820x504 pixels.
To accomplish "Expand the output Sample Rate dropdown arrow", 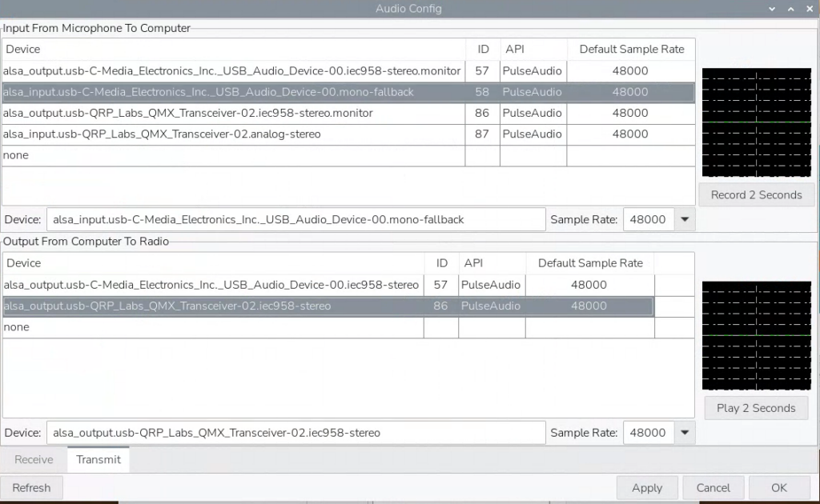I will [685, 433].
